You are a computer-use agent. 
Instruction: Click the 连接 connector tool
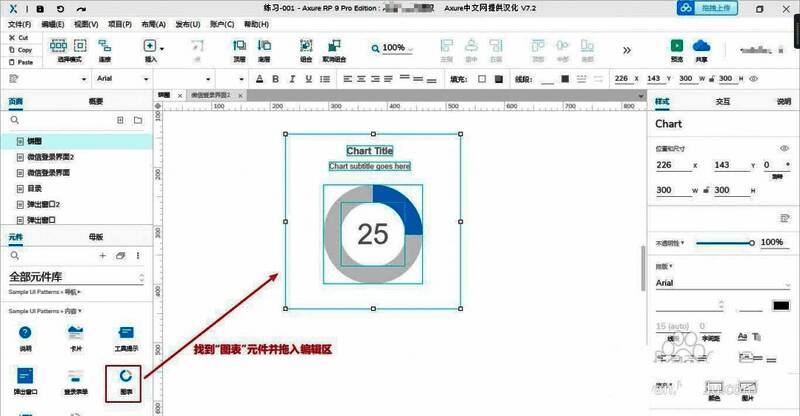click(x=104, y=47)
